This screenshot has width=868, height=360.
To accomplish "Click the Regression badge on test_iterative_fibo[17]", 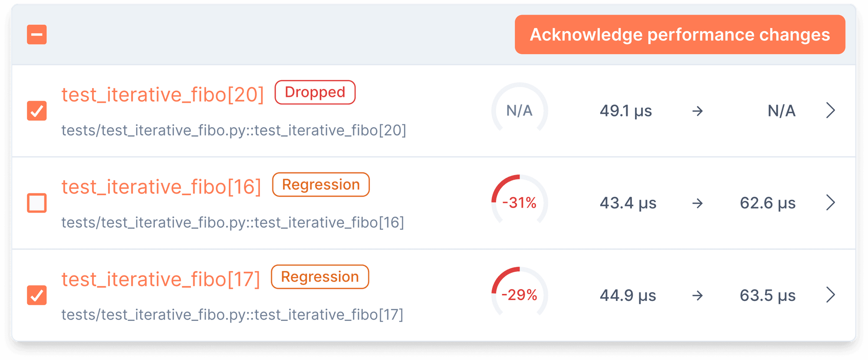I will pyautogui.click(x=320, y=277).
